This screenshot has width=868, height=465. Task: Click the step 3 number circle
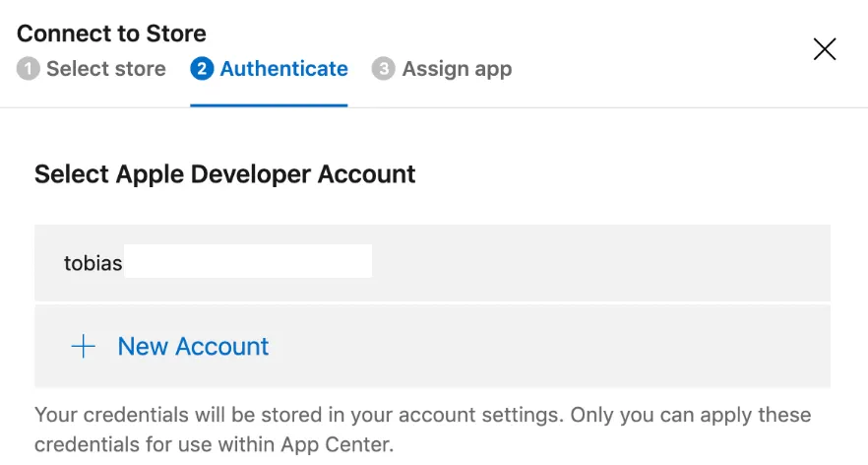click(383, 69)
